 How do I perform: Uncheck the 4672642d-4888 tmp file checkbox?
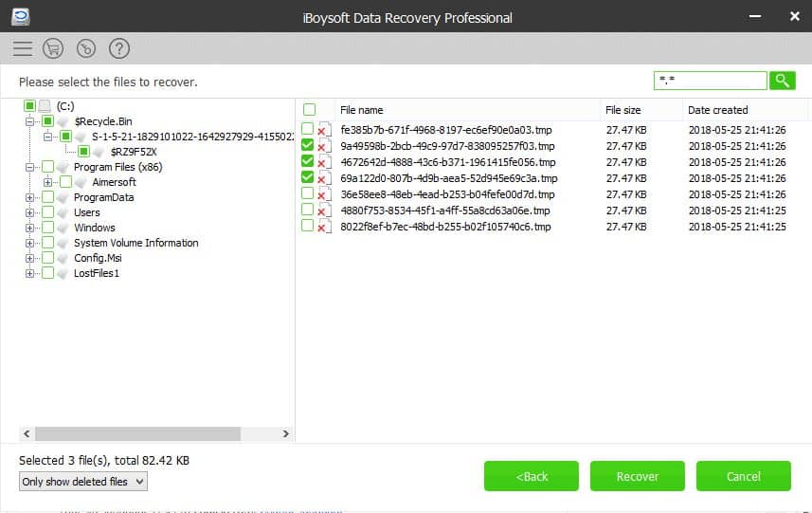pos(307,160)
